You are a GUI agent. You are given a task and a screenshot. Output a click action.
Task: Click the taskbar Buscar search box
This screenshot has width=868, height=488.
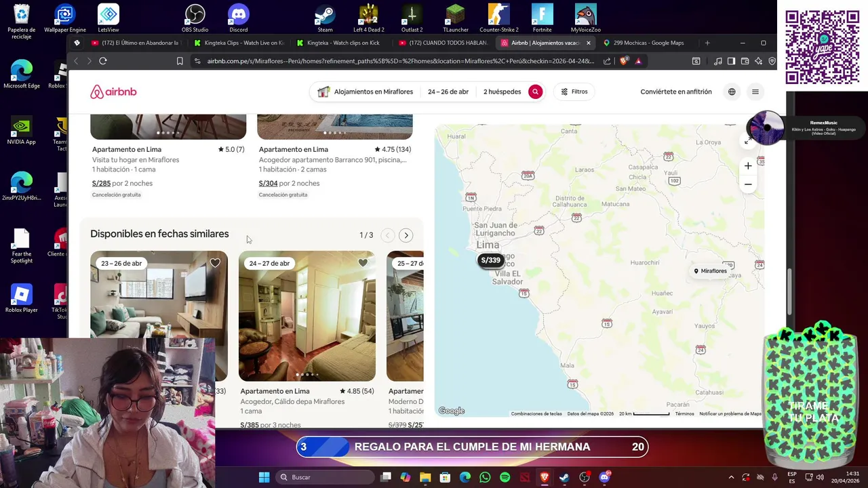point(325,477)
